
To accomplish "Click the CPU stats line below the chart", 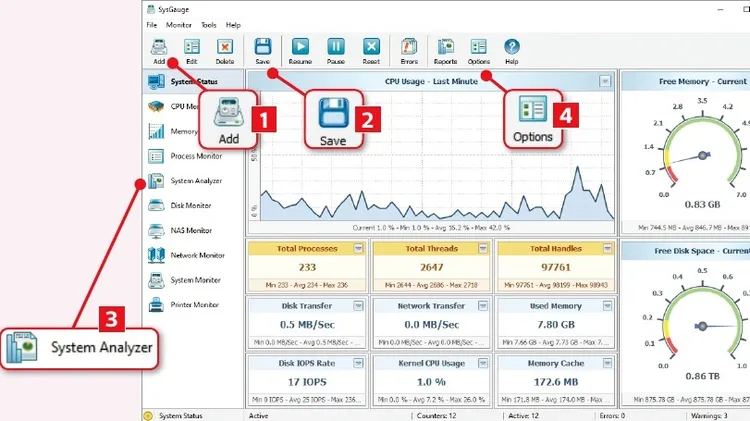I will tap(431, 228).
